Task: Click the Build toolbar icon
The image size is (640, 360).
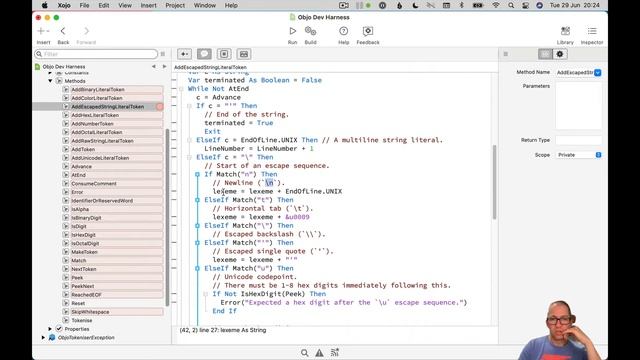Action: tap(310, 31)
